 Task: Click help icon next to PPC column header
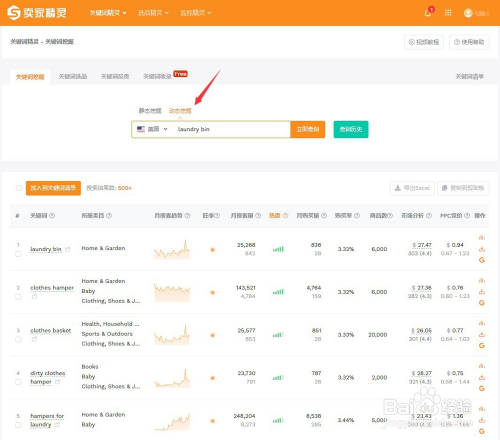pyautogui.click(x=467, y=216)
